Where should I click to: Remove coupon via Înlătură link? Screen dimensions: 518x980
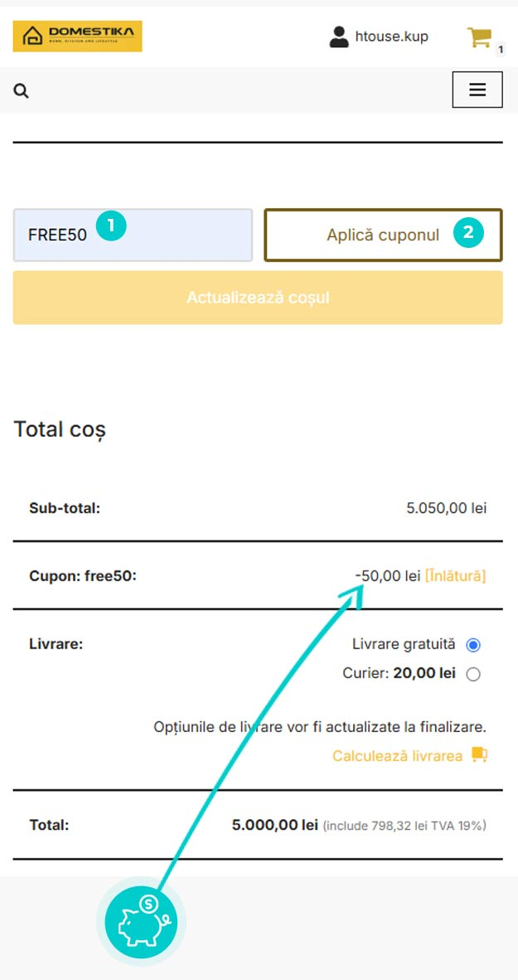(x=456, y=575)
